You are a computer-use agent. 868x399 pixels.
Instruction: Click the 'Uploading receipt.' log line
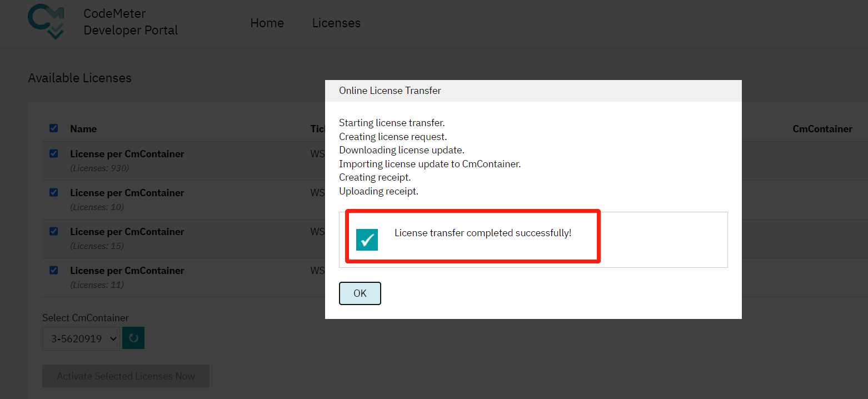[378, 191]
